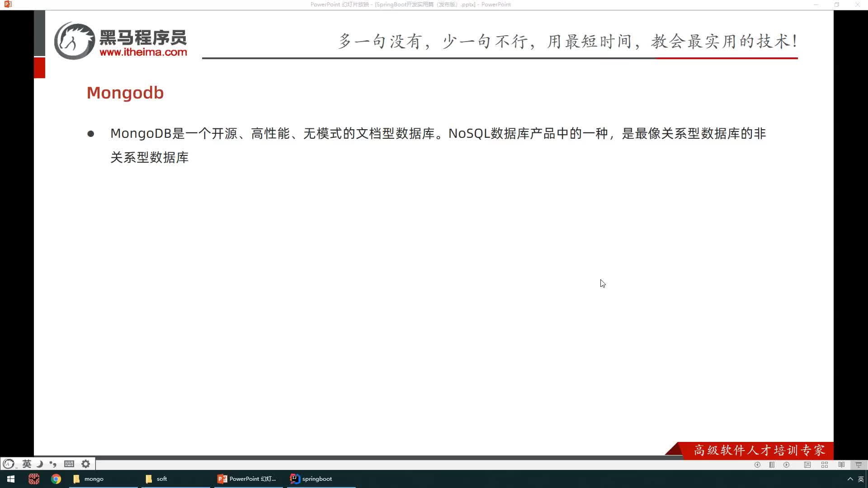Open the soft keyboard from the IME toolbar
868x488 pixels.
pos(69,464)
